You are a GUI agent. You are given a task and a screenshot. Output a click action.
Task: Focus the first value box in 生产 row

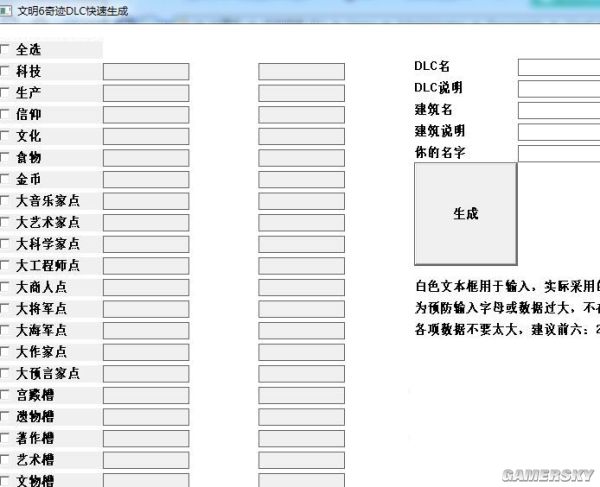pos(146,93)
